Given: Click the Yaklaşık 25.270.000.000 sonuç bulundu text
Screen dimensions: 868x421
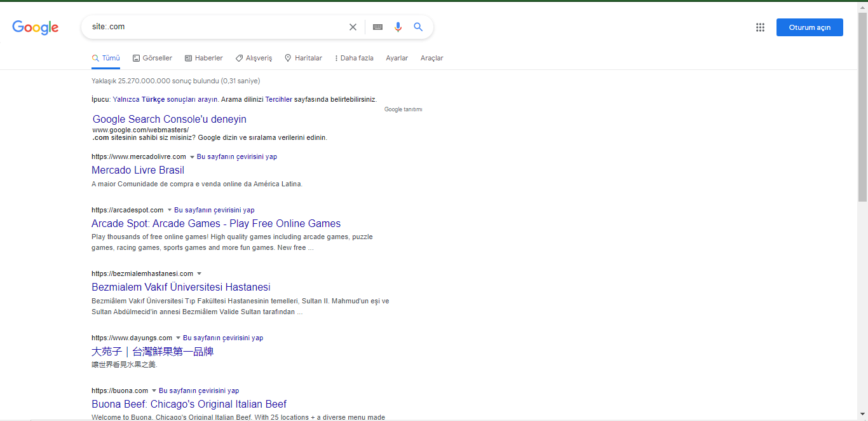Looking at the screenshot, I should coord(176,81).
